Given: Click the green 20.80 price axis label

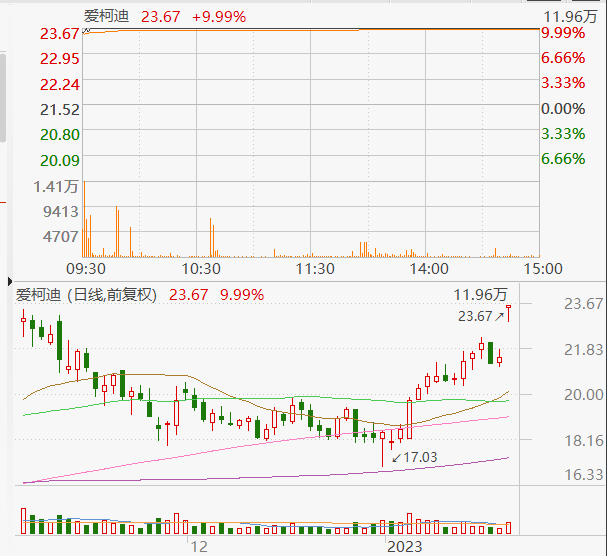Looking at the screenshot, I should coord(60,135).
